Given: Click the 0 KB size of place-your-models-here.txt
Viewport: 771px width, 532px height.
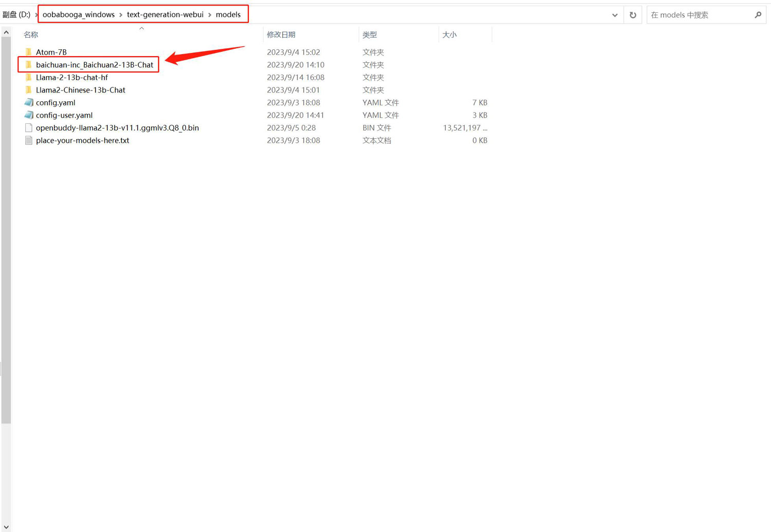Looking at the screenshot, I should [x=480, y=140].
